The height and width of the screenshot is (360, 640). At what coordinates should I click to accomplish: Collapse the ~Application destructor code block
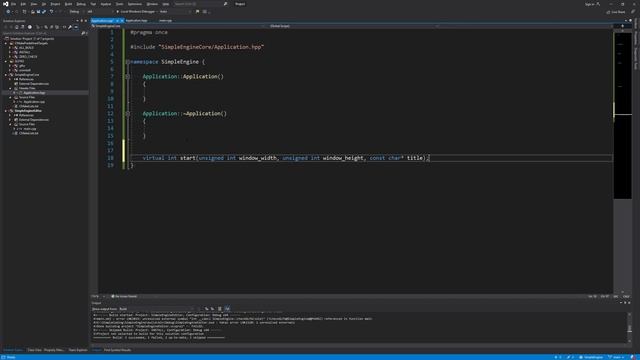[x=128, y=114]
